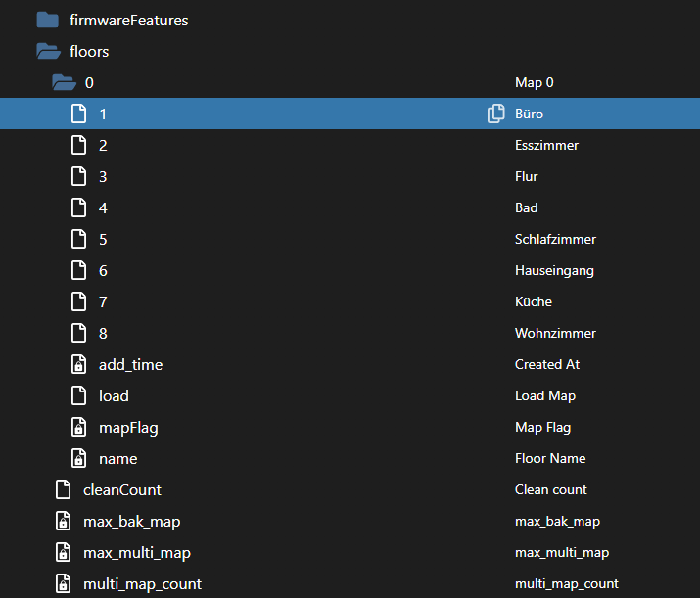Click the locked file icon for mapFlag

(79, 427)
